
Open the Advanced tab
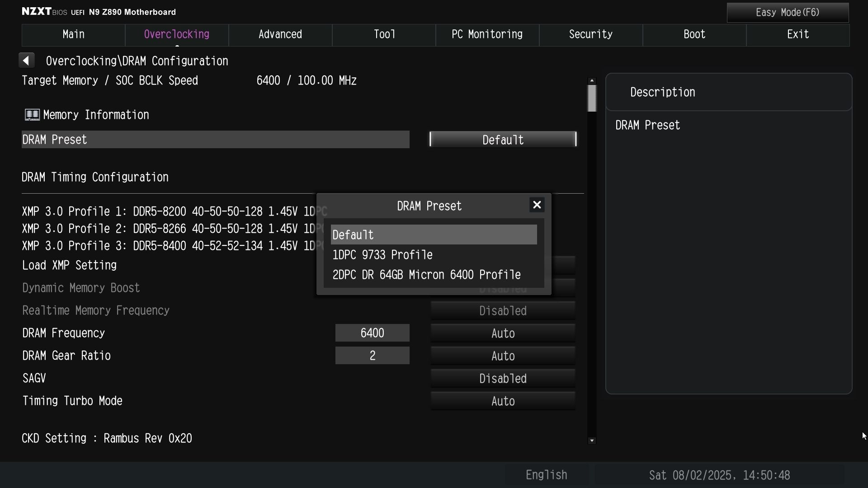280,35
